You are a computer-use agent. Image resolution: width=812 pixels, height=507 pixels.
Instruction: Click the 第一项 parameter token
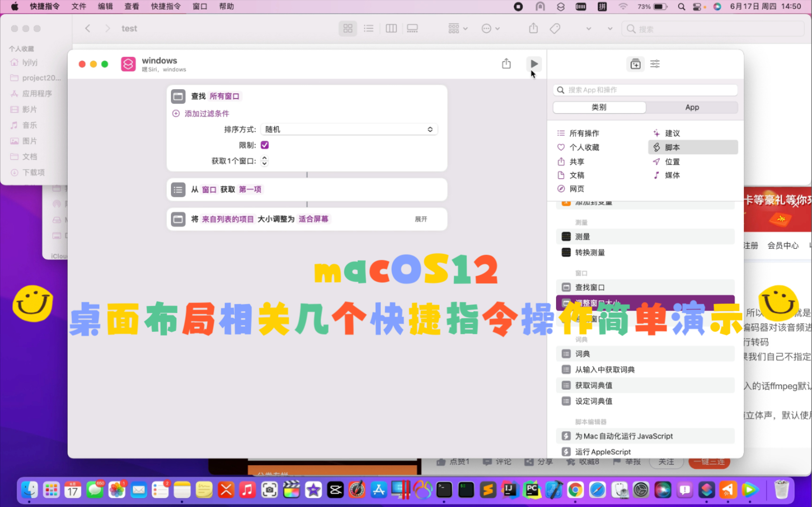tap(249, 189)
